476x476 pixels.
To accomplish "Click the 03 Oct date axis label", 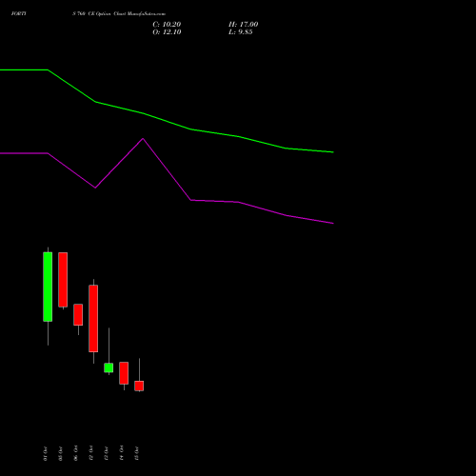I will [60, 453].
